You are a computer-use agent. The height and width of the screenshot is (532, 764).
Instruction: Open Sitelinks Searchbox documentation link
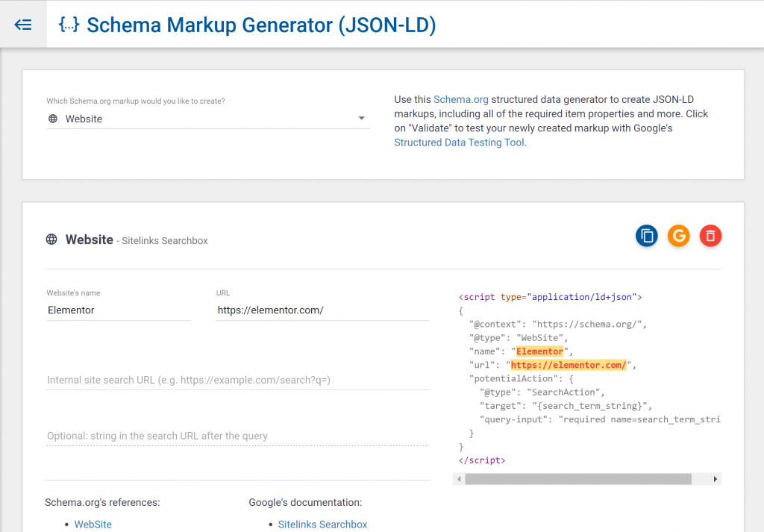[x=322, y=525]
